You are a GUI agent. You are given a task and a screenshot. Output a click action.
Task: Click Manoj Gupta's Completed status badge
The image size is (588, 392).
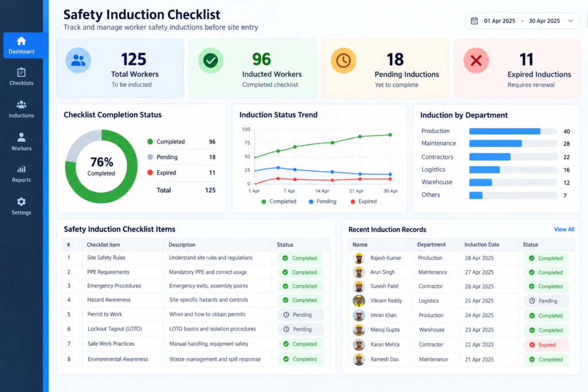coord(547,330)
